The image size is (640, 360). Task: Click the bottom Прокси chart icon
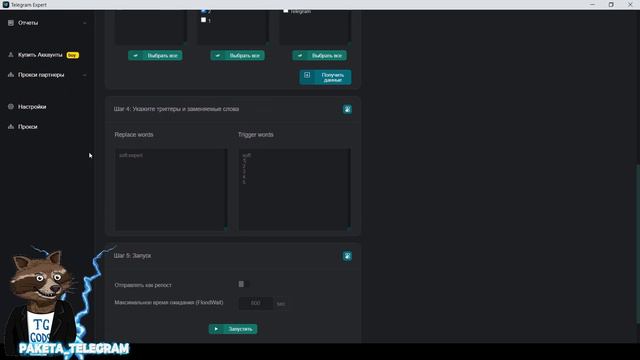click(x=11, y=127)
